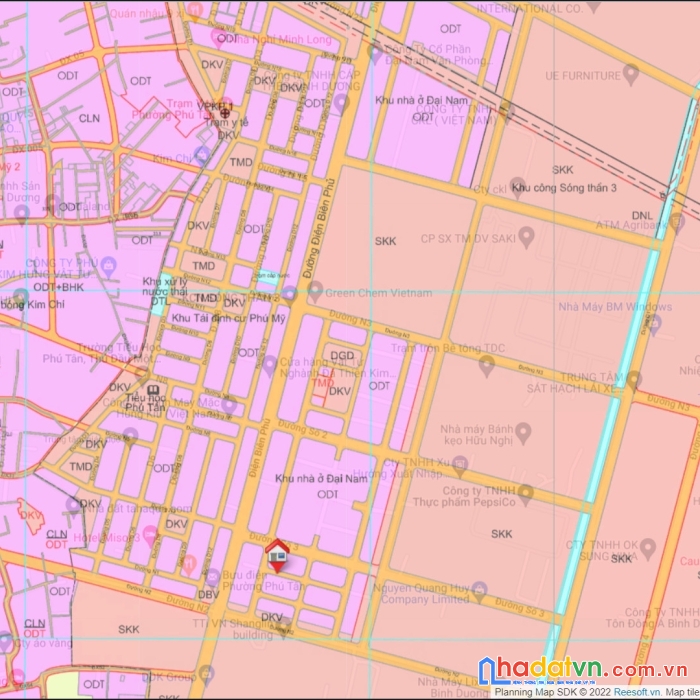Viewport: 700px width, 700px height.
Task: Select the Tiểu học Phú Tân school icon
Action: click(152, 391)
